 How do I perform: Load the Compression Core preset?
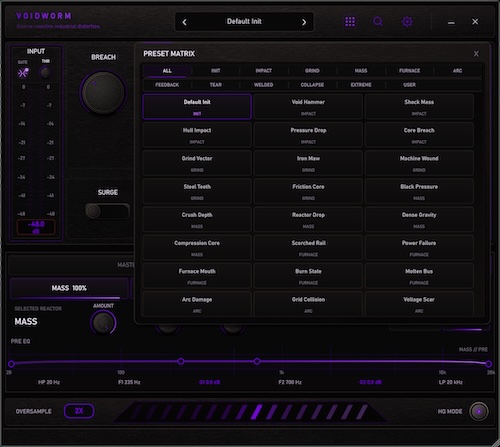coord(197,248)
